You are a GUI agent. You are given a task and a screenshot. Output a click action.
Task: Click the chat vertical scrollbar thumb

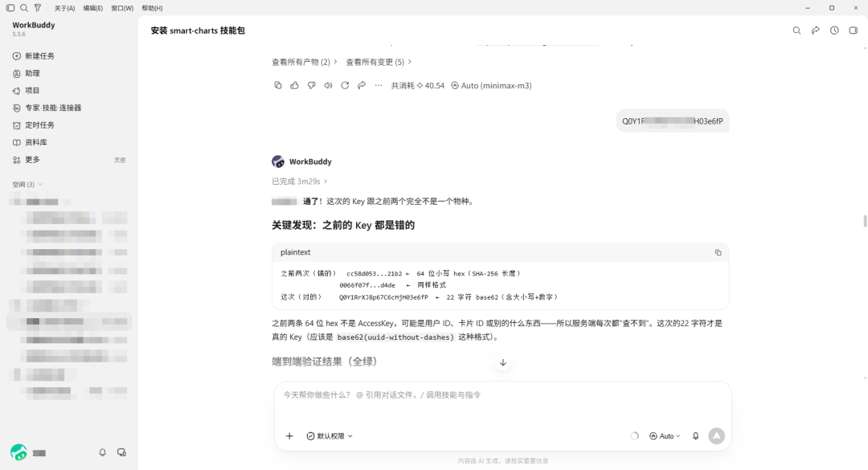pos(865,221)
